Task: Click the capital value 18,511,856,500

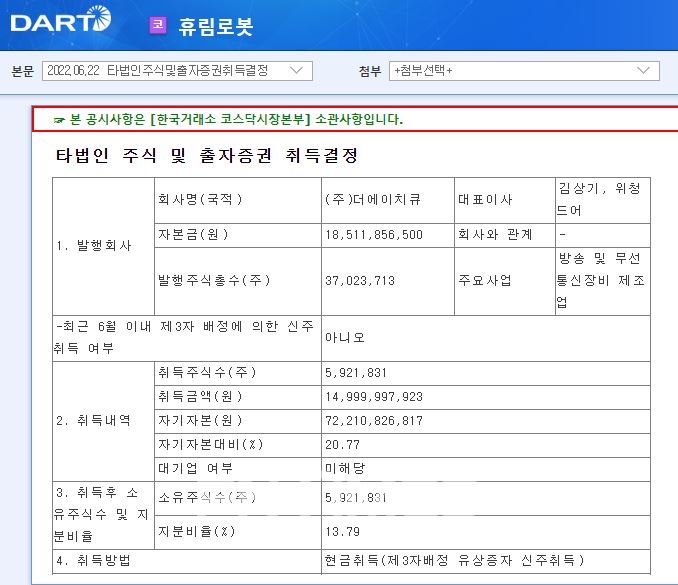Action: pyautogui.click(x=374, y=235)
